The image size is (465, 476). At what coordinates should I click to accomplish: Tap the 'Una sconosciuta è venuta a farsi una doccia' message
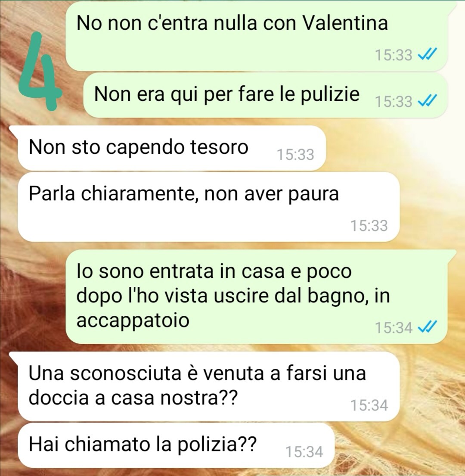[x=208, y=386]
